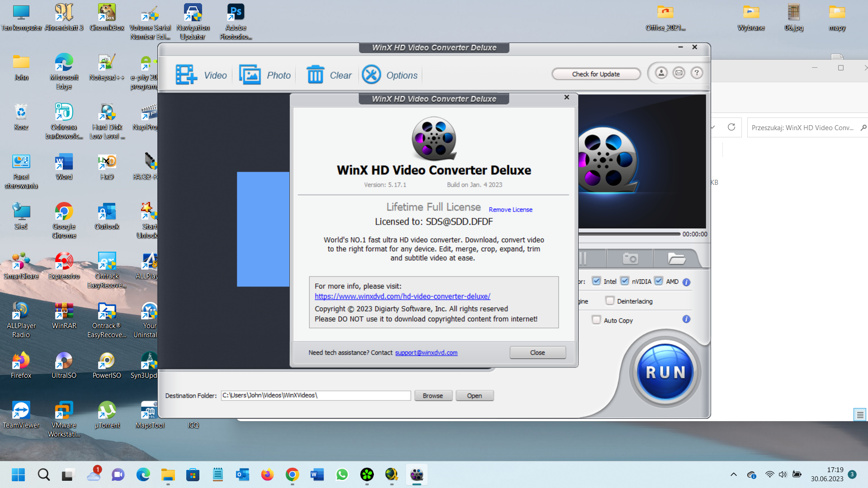The height and width of the screenshot is (488, 868).
Task: Click the Destination Folder path field
Action: (316, 395)
